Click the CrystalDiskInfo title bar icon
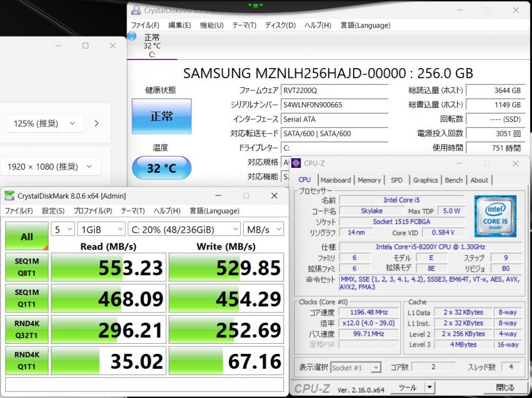Viewport: 532px width, 398px height. pyautogui.click(x=136, y=10)
